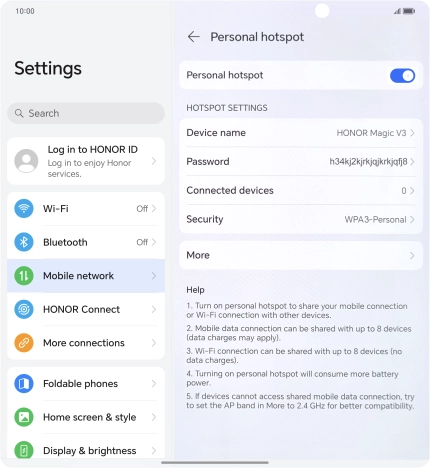
Task: Tap the back arrow beside Personal hotspot
Action: click(x=194, y=37)
